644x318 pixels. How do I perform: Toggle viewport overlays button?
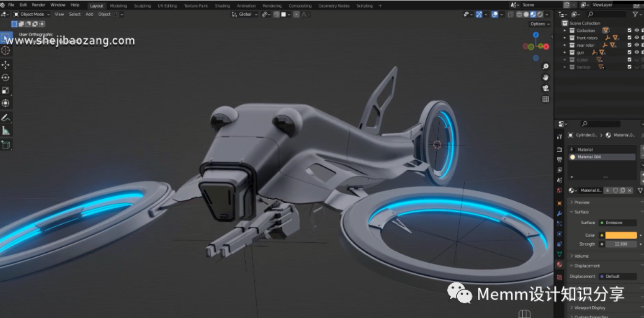495,14
